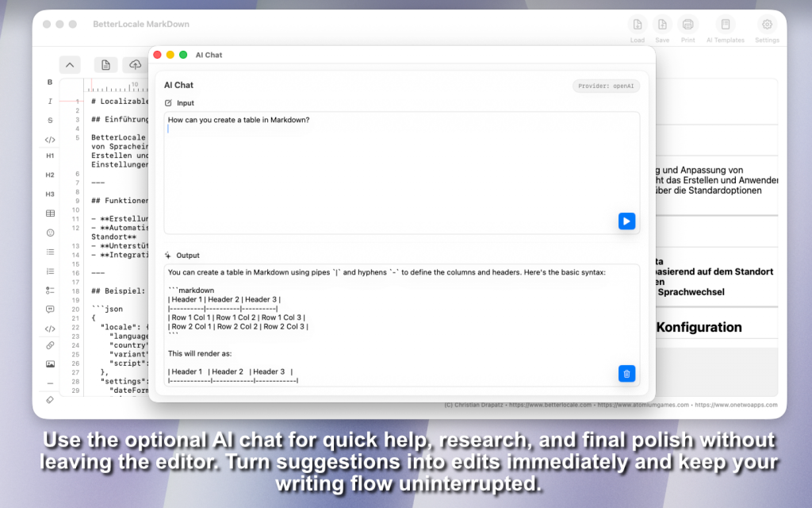The width and height of the screenshot is (812, 508).
Task: Apply italic formatting with the I icon
Action: (x=50, y=102)
